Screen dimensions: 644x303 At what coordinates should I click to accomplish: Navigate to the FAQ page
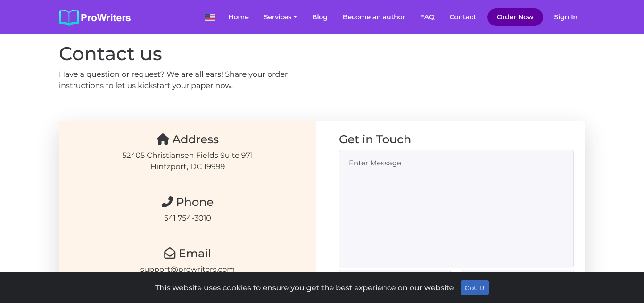(427, 17)
